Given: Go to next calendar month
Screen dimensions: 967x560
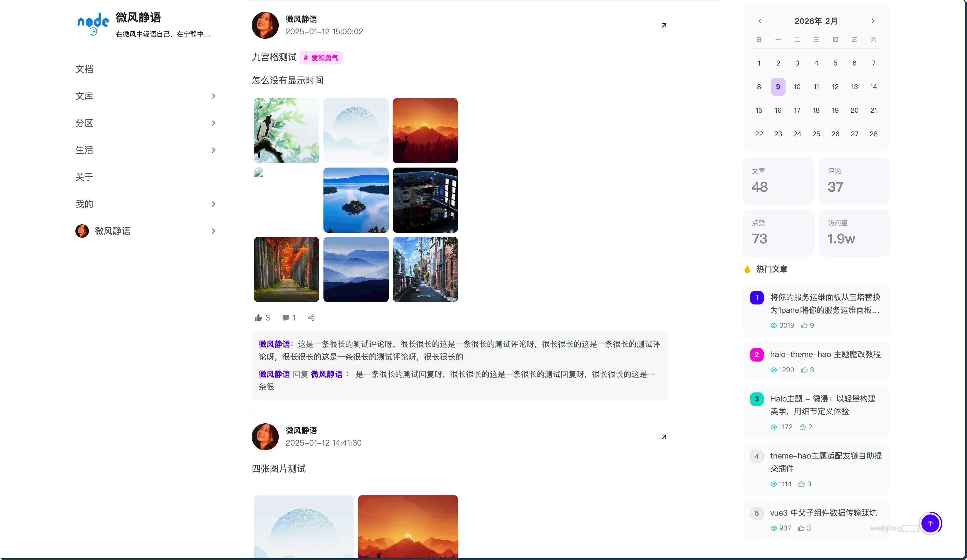Looking at the screenshot, I should [x=873, y=21].
